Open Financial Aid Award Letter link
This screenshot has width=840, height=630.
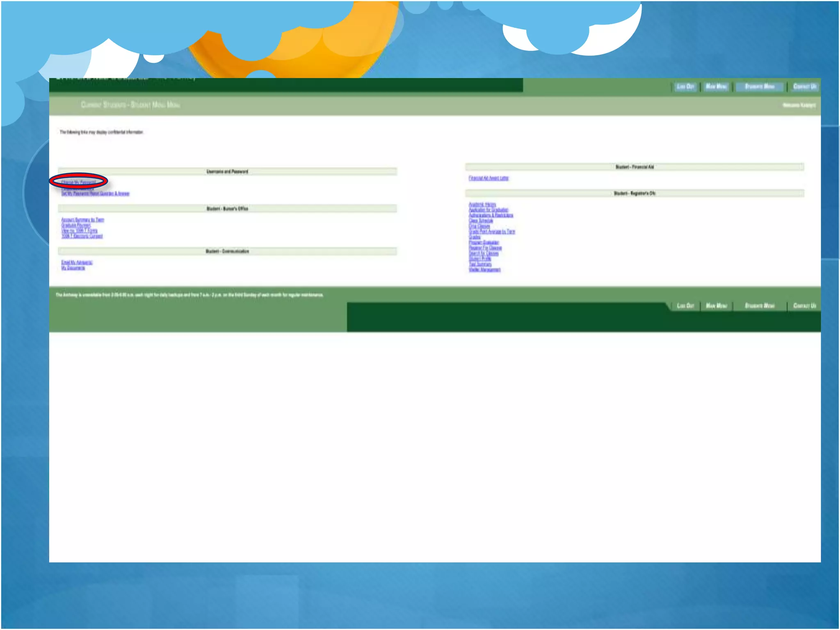(x=488, y=178)
